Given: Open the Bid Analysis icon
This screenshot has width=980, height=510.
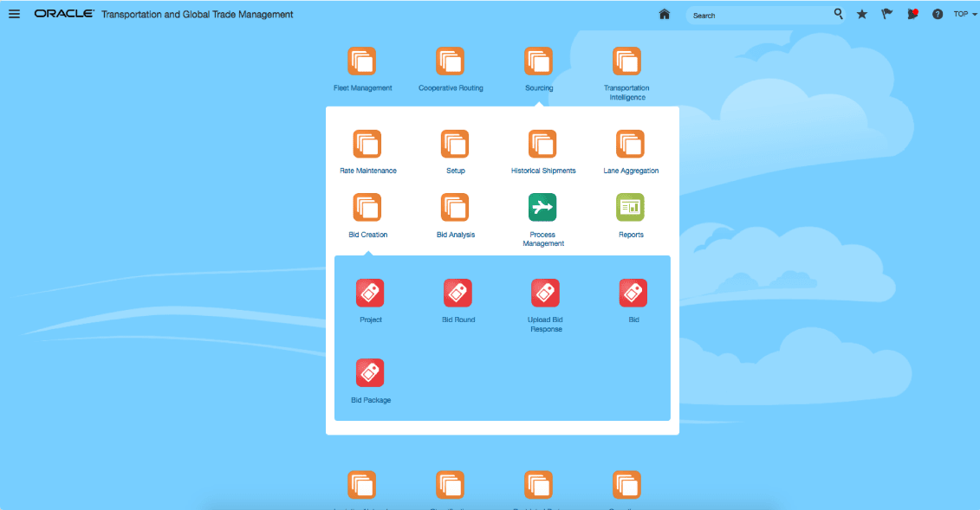Looking at the screenshot, I should (455, 207).
